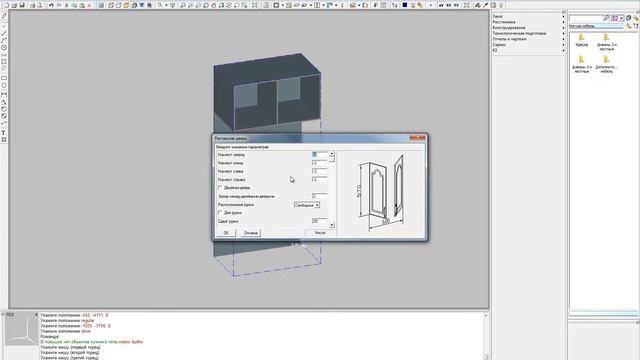640x360 pixels.
Task: Click 'Укажите нишу (первый торец)' command line
Action: coord(70,347)
